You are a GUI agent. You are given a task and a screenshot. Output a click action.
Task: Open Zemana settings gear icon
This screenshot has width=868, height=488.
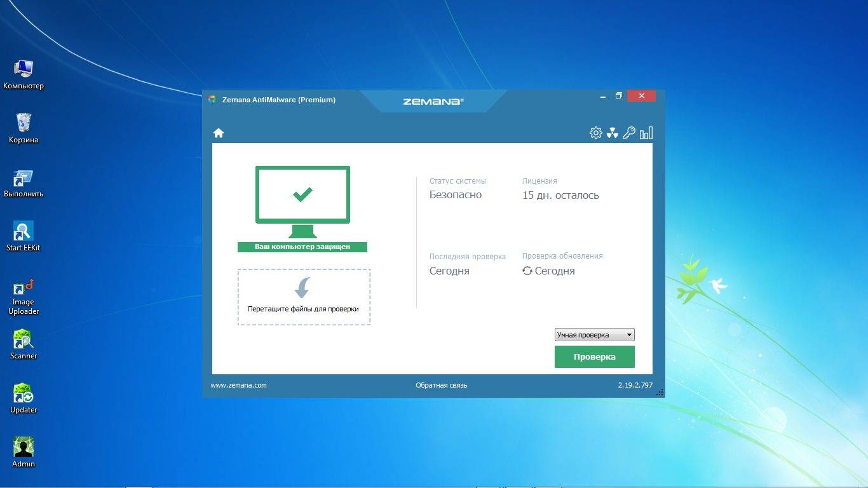[x=595, y=133]
